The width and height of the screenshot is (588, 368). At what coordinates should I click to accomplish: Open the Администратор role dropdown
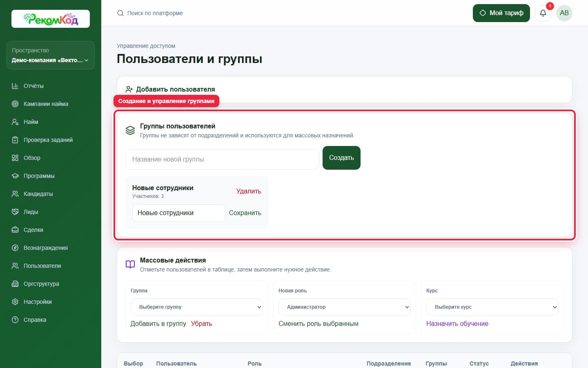pyautogui.click(x=345, y=307)
